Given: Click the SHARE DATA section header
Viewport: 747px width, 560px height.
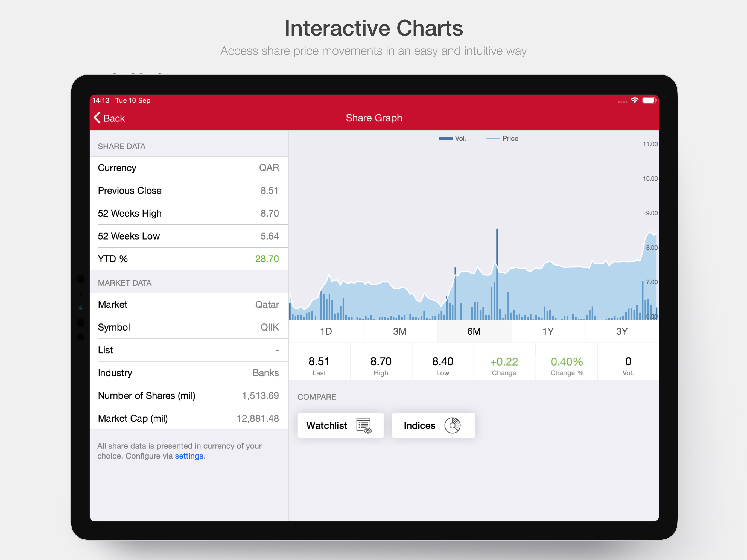Looking at the screenshot, I should (x=122, y=146).
